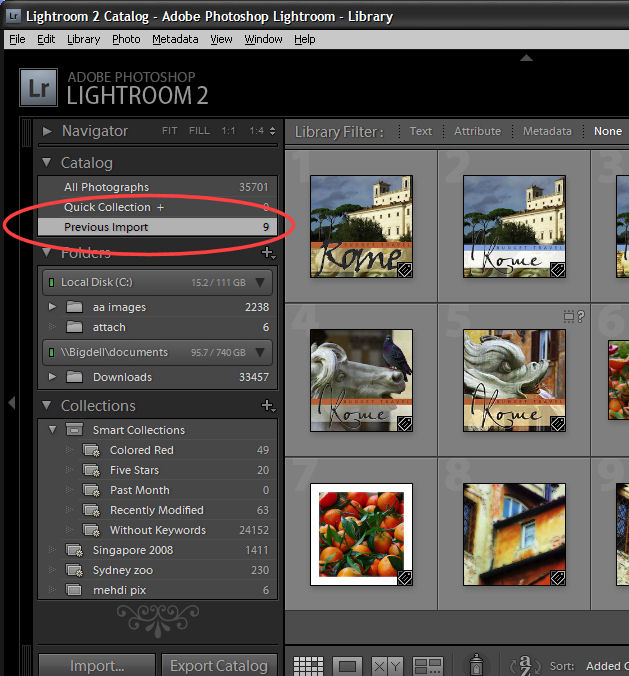The width and height of the screenshot is (629, 676).
Task: Switch to Grid view icon
Action: [308, 666]
